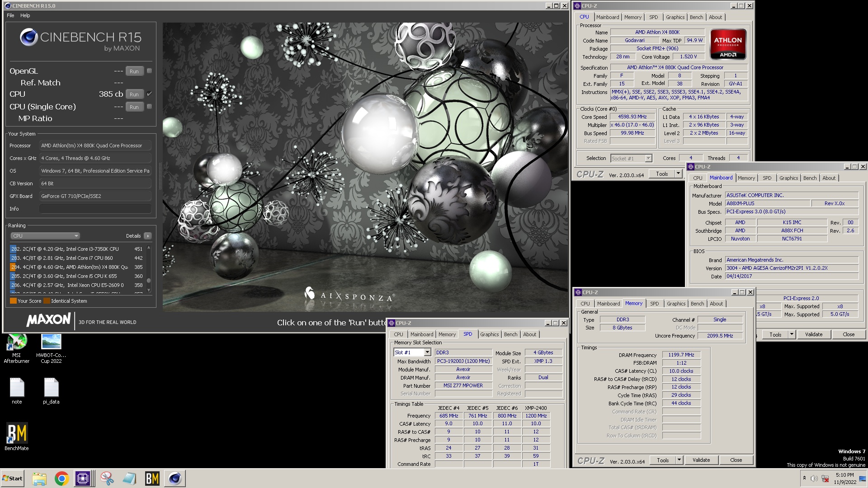The height and width of the screenshot is (488, 868).
Task: Open the ranking CPU dropdown
Action: pyautogui.click(x=45, y=236)
